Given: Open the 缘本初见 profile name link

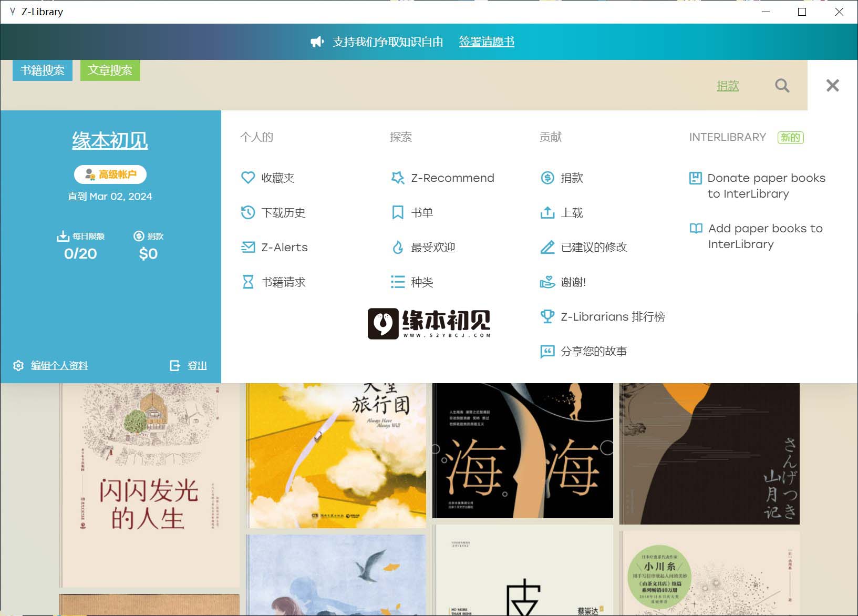Looking at the screenshot, I should pos(110,140).
